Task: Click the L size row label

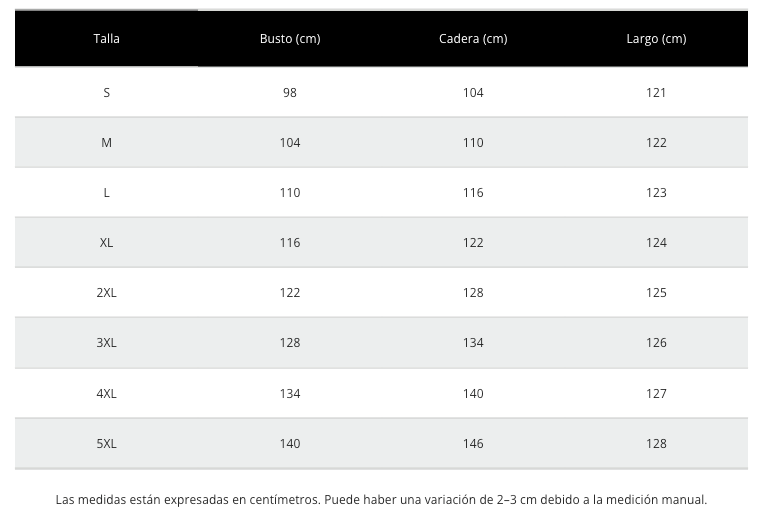Action: 106,193
